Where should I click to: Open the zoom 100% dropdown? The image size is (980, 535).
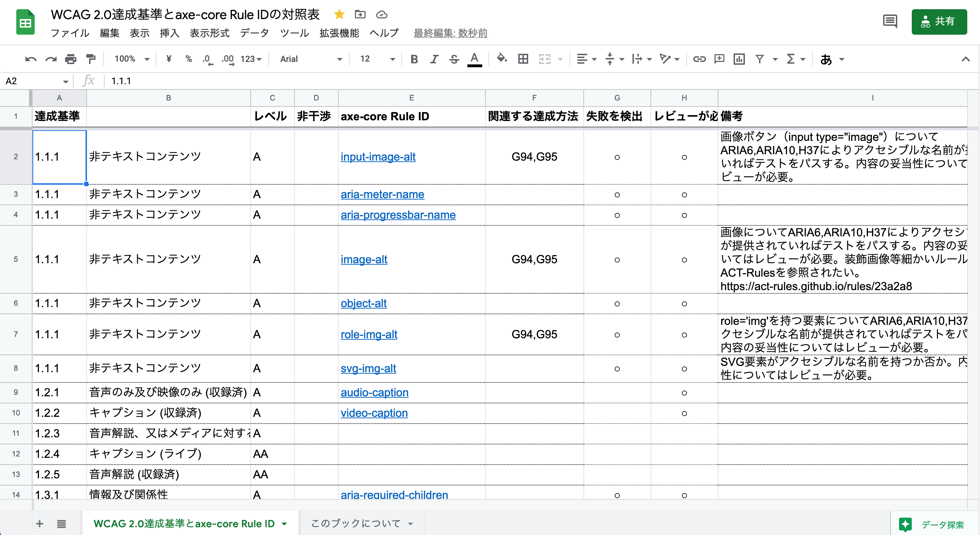pos(132,59)
